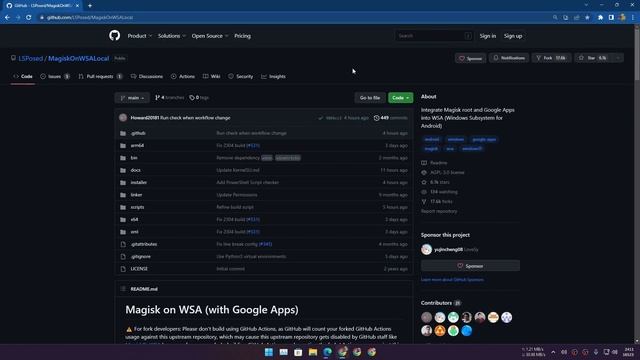Switch to the Issues tab
Image resolution: width=640 pixels, height=360 pixels.
(55, 76)
